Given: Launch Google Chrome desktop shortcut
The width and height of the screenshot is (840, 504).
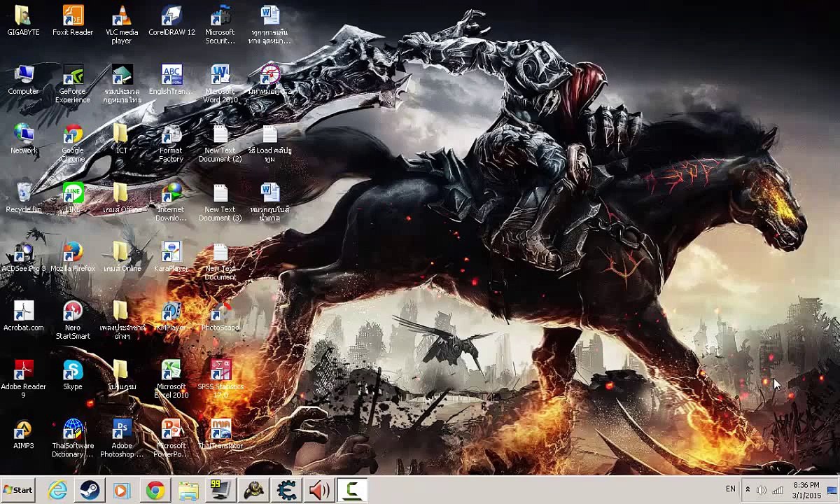Looking at the screenshot, I should 73,143.
